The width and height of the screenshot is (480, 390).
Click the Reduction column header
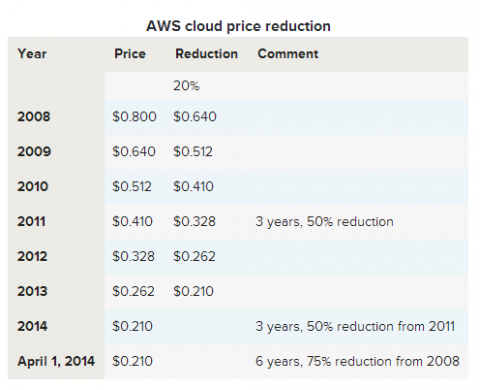(207, 54)
